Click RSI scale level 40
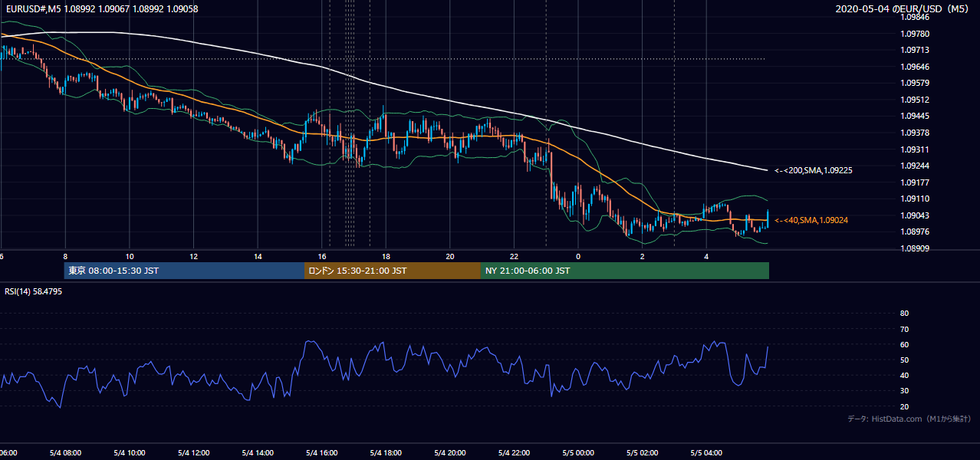Image resolution: width=980 pixels, height=460 pixels. tap(904, 376)
